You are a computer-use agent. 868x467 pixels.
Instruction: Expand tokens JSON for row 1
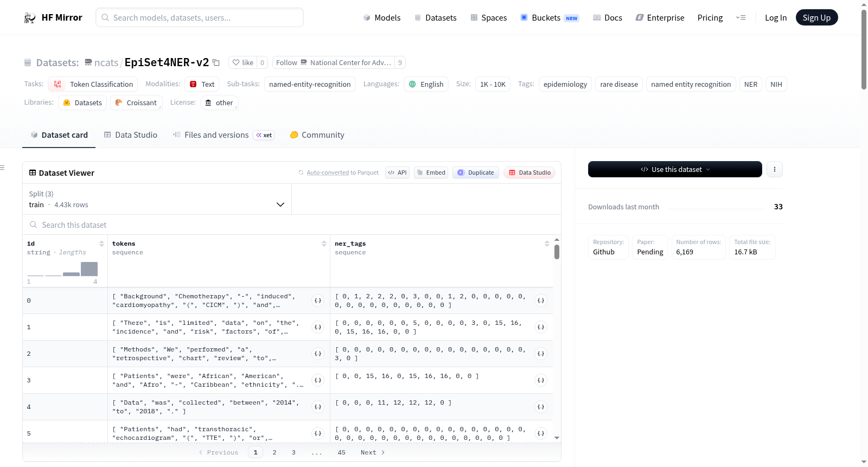click(x=318, y=327)
